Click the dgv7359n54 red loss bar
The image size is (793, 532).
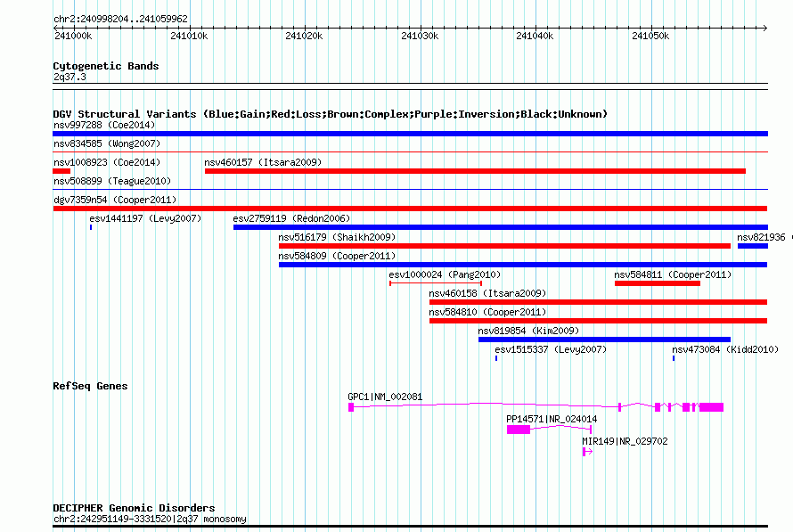[x=410, y=209]
